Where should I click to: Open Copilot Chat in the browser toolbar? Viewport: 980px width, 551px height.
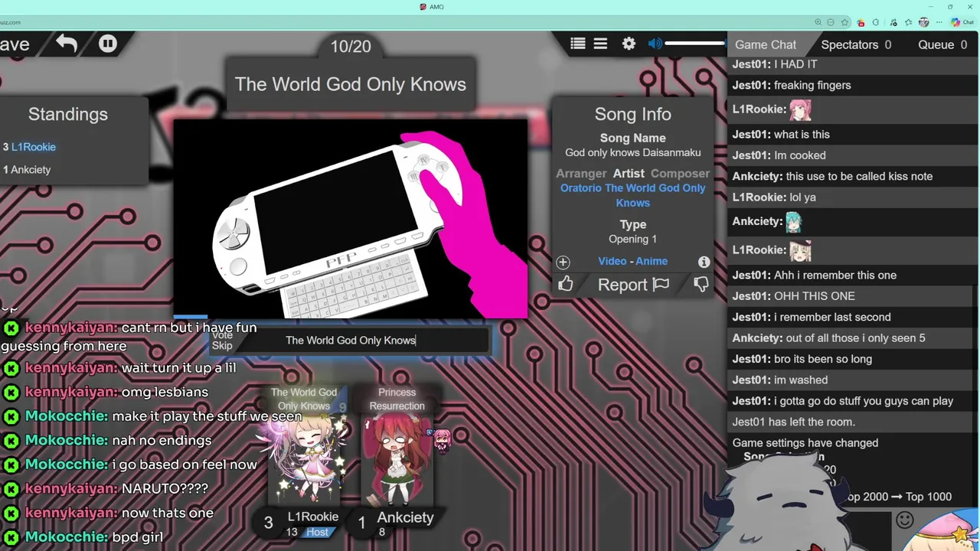point(962,22)
